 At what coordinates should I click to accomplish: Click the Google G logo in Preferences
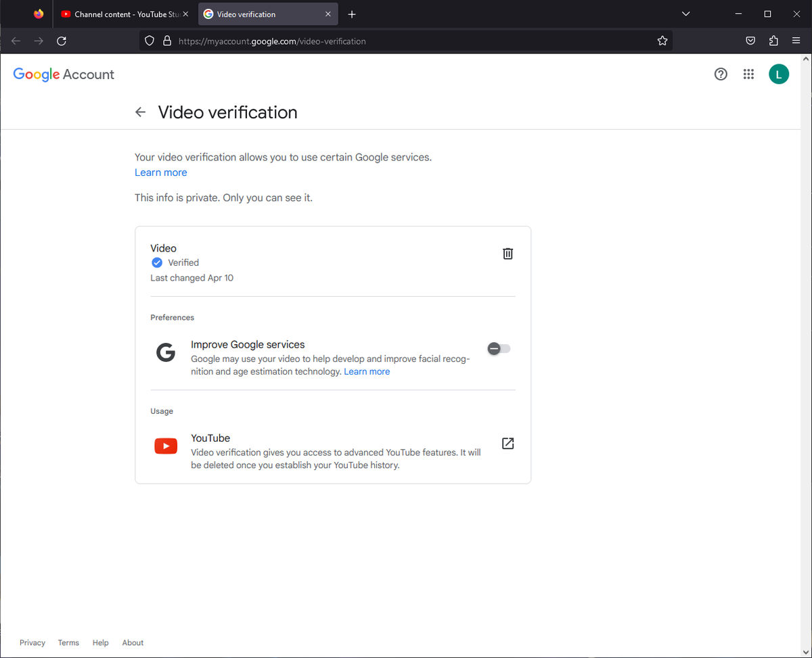click(x=166, y=352)
